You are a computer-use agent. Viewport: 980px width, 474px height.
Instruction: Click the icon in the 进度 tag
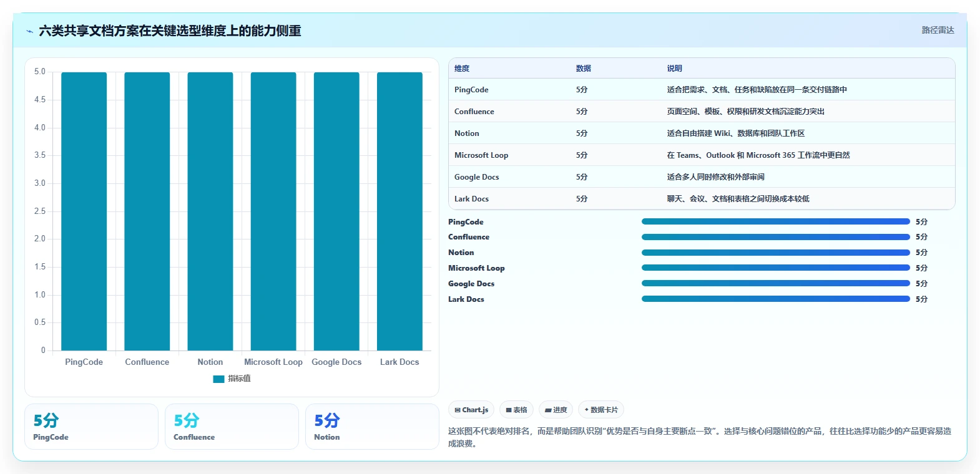(548, 410)
